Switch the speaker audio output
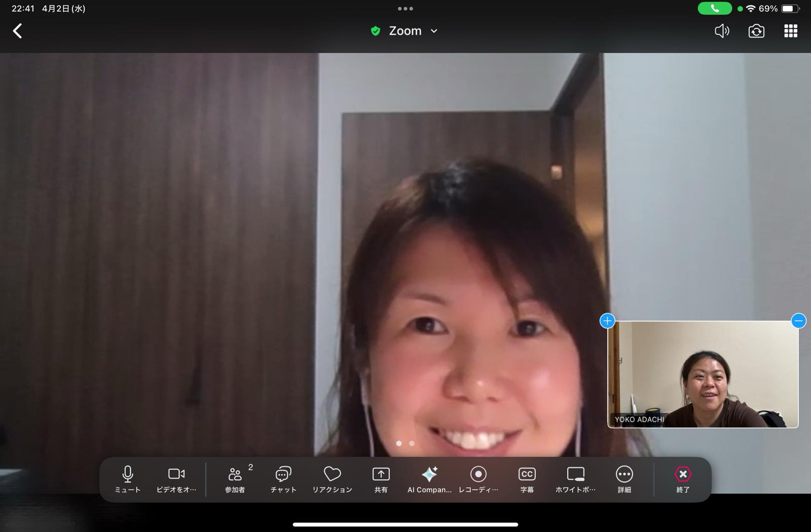 (721, 31)
